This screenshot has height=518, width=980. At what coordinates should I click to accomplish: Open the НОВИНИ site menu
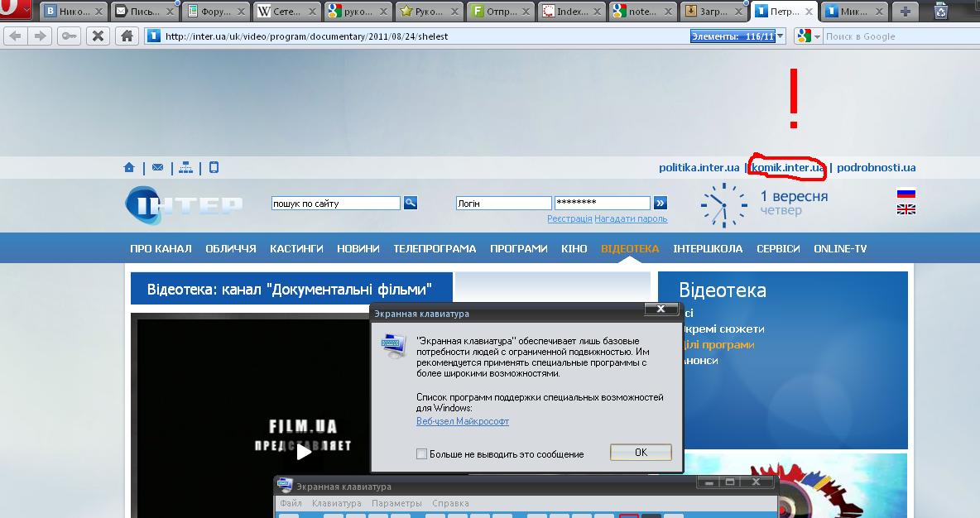pyautogui.click(x=358, y=249)
